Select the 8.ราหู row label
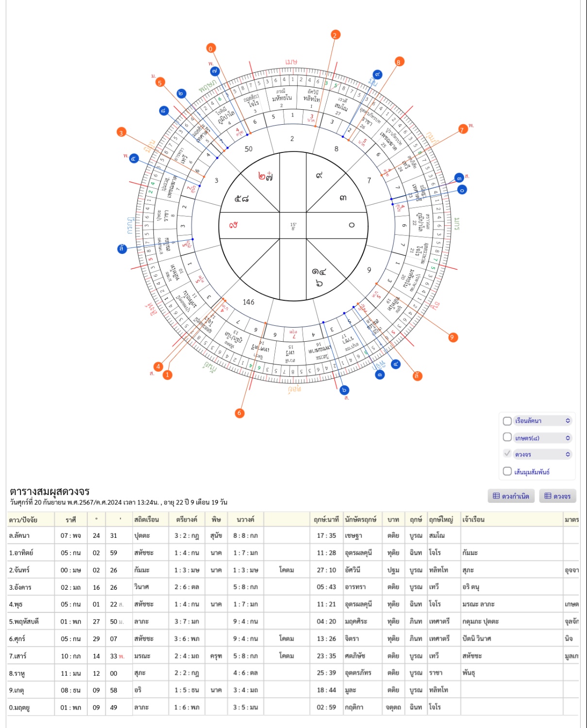The height and width of the screenshot is (728, 587). (x=17, y=673)
